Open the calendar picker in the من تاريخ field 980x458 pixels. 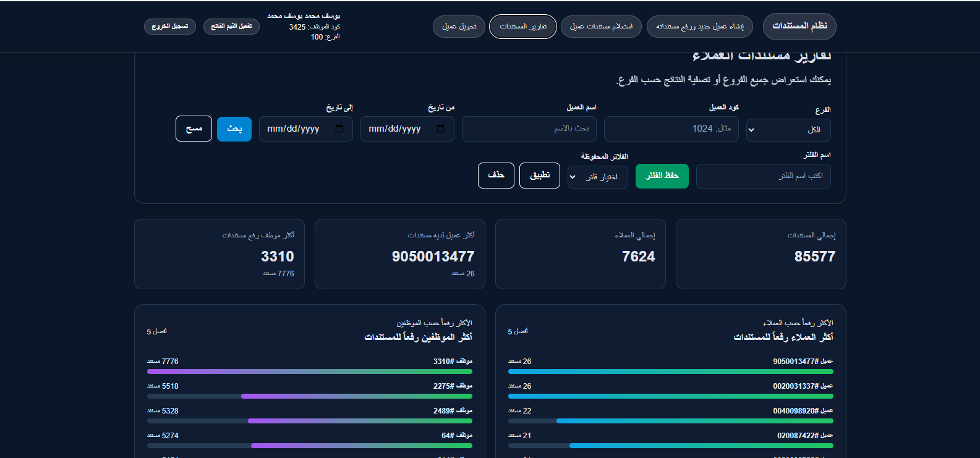(440, 129)
